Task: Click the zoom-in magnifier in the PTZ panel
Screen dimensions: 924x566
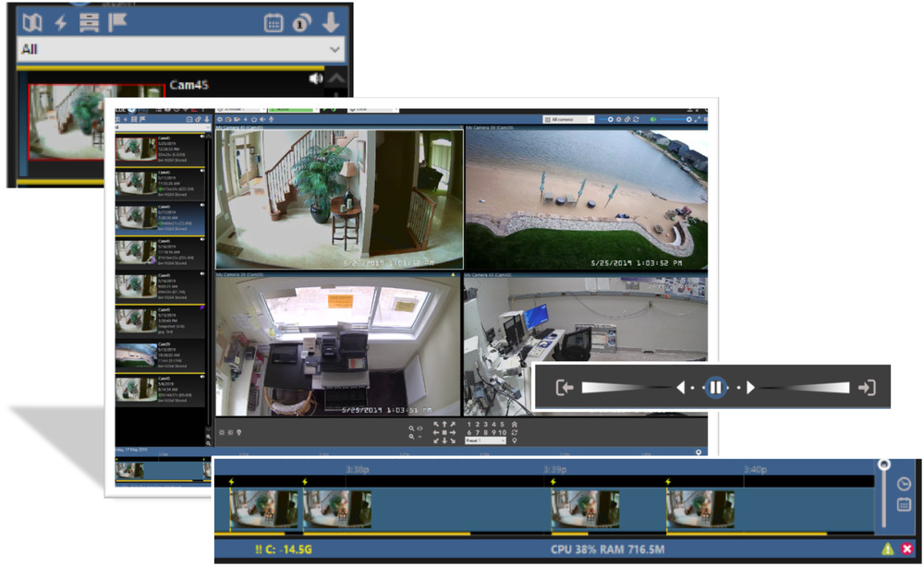Action: point(411,428)
